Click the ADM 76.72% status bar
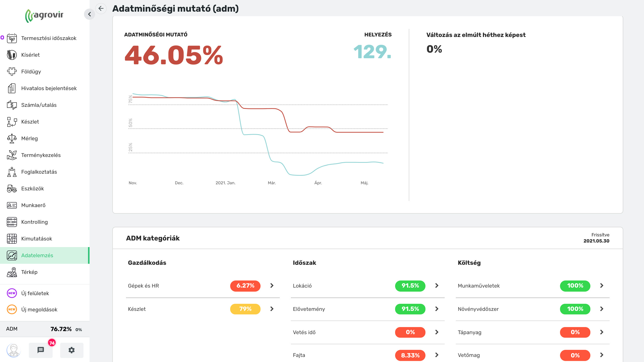The width and height of the screenshot is (644, 362). [x=45, y=329]
